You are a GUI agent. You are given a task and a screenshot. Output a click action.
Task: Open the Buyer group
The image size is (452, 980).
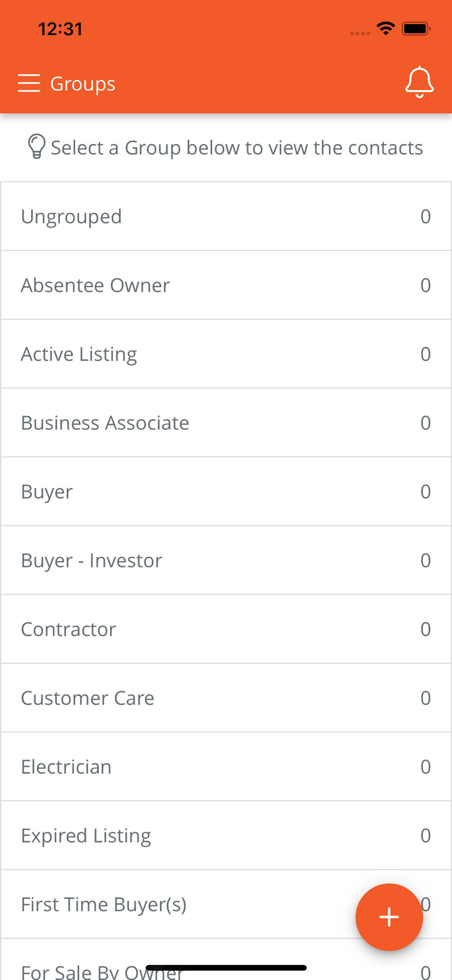(x=226, y=492)
